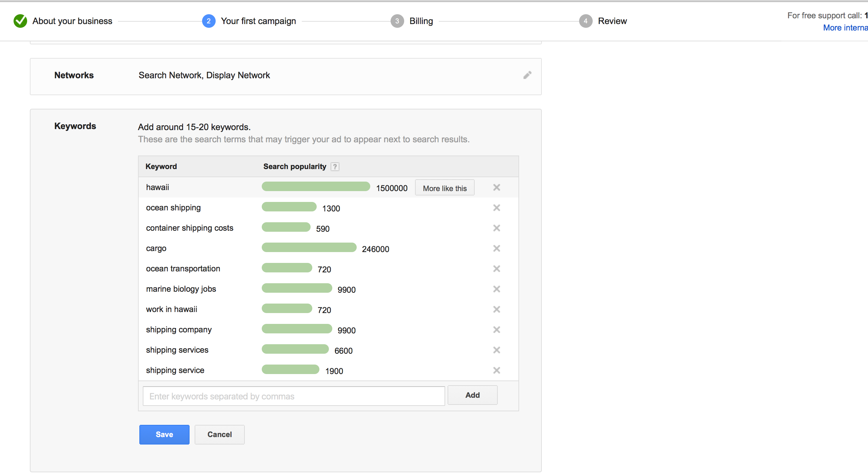Click the shipping company popularity bar
The height and width of the screenshot is (475, 868).
point(297,329)
